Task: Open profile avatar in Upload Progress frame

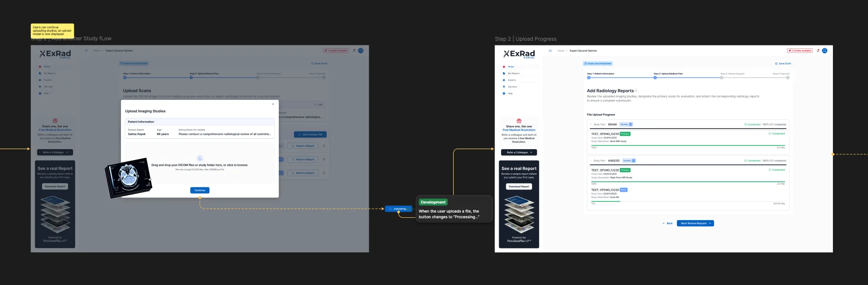Action: [824, 51]
